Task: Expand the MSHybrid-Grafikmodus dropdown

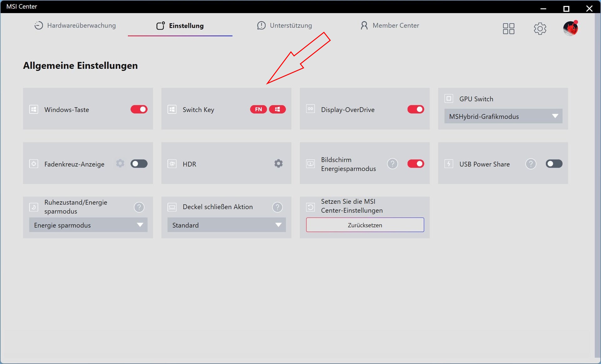Action: pyautogui.click(x=503, y=116)
